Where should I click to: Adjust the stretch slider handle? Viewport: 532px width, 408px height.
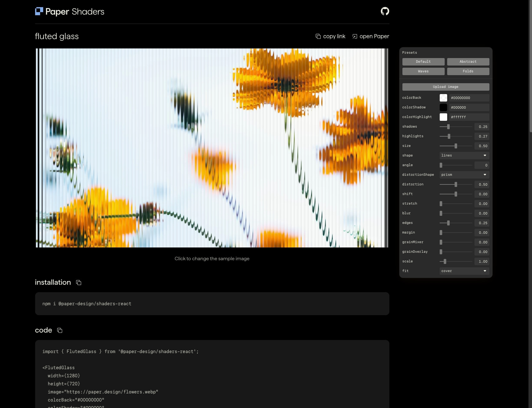tap(441, 204)
